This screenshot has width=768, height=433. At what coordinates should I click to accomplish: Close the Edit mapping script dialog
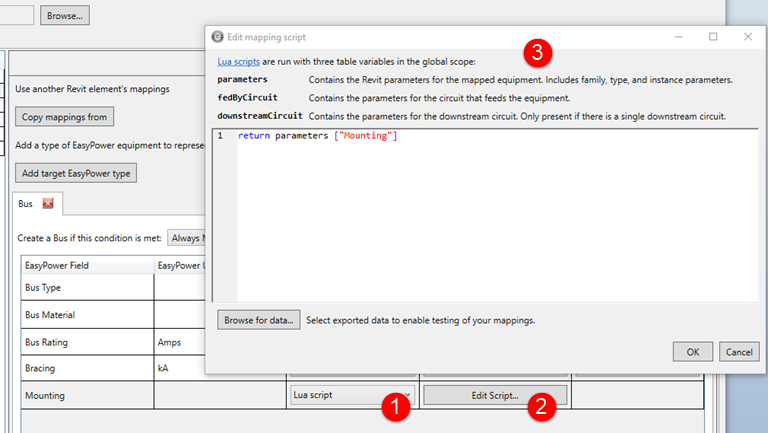747,37
